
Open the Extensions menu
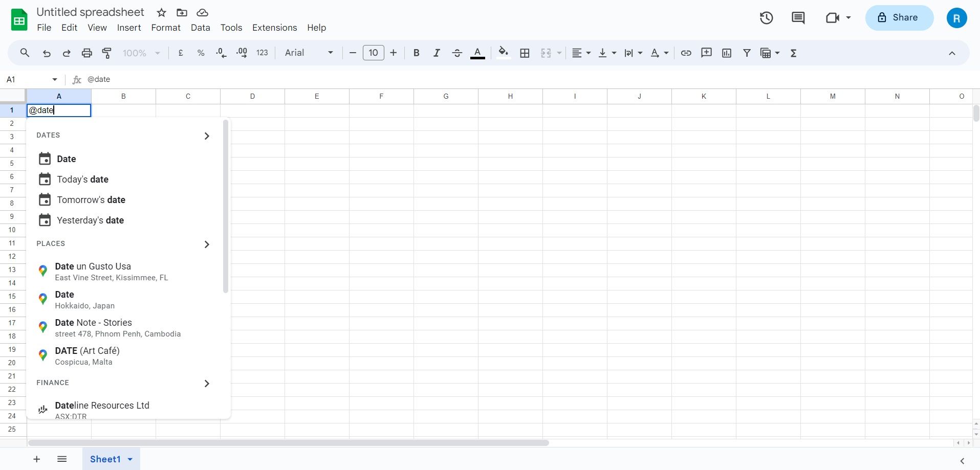(x=274, y=28)
